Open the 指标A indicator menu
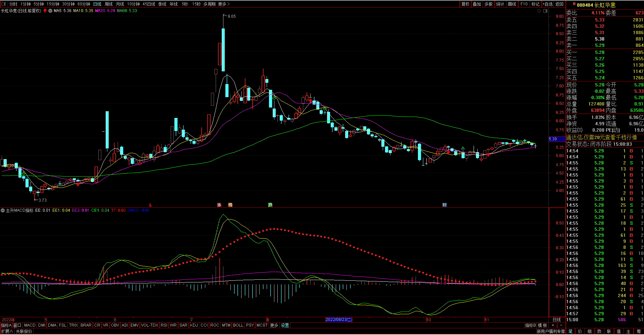 pos(6,325)
